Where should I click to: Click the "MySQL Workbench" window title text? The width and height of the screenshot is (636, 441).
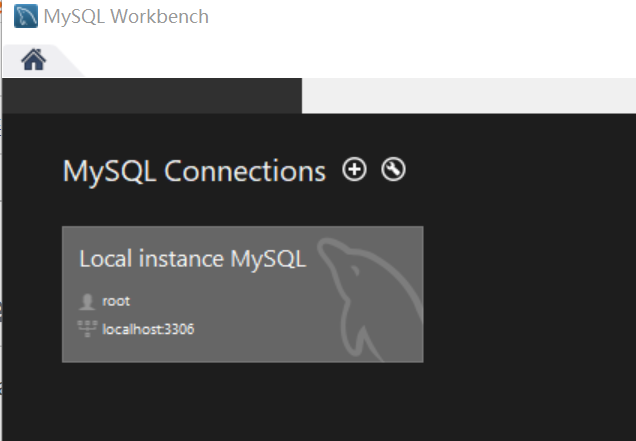(x=126, y=17)
